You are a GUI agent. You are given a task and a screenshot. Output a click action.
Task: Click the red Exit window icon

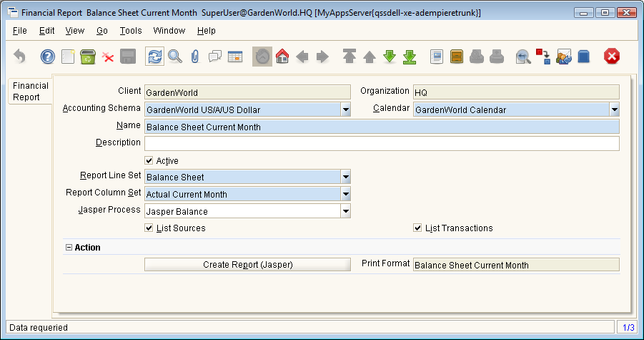612,57
